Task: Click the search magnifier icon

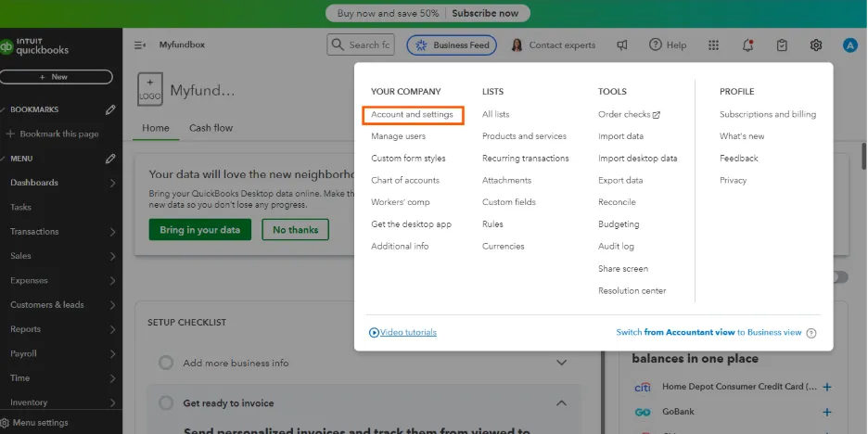Action: tap(338, 45)
